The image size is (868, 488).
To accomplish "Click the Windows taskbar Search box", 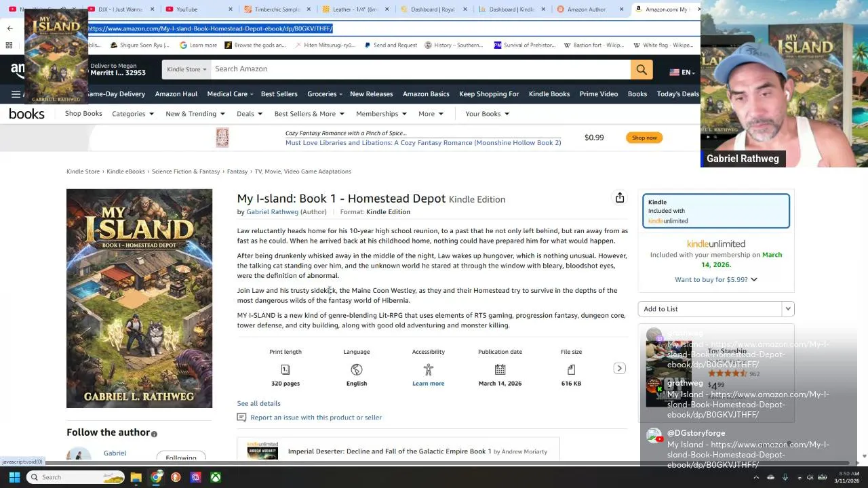I will [x=76, y=477].
